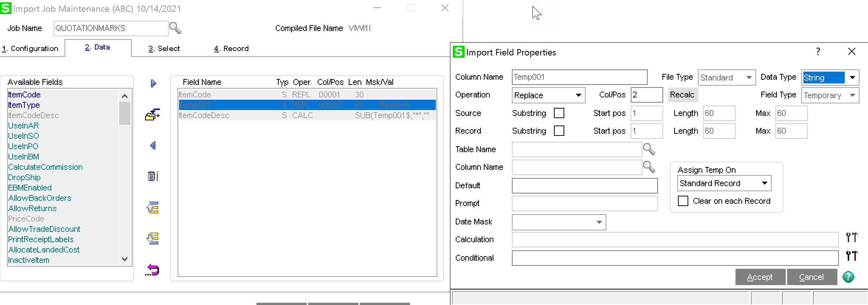868x305 pixels.
Task: Open the Table Name lookup magnifier
Action: click(x=649, y=149)
